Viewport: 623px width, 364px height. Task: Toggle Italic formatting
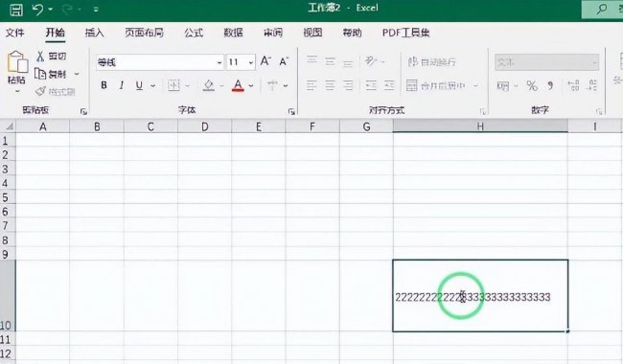(122, 85)
